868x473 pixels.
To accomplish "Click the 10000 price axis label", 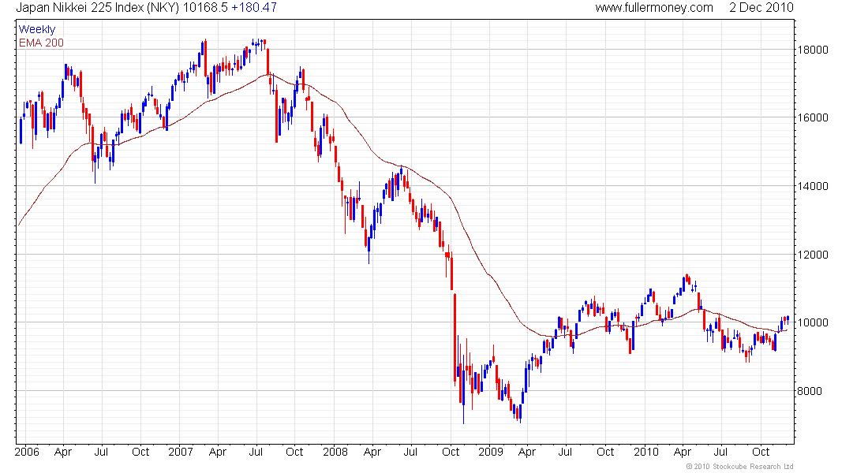I will (813, 322).
